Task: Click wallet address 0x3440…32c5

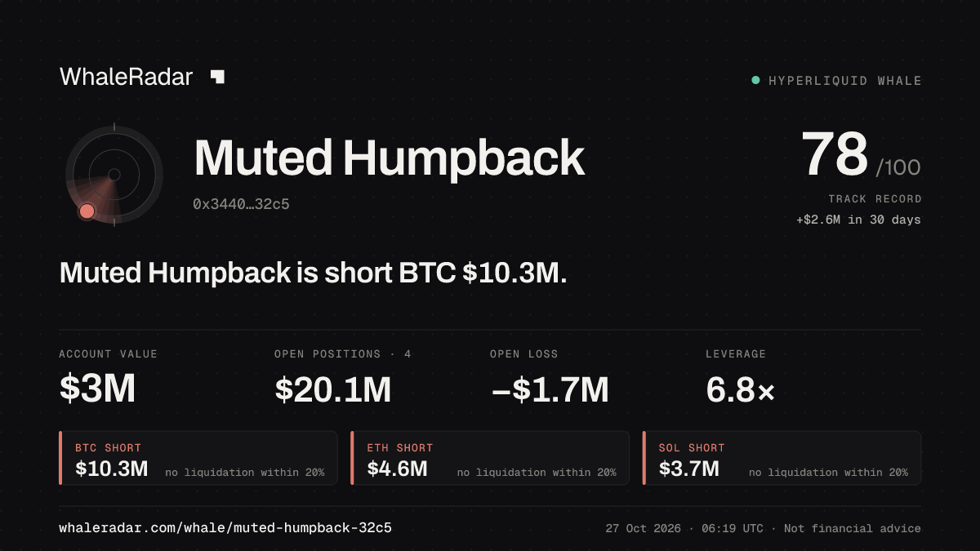Action: (x=241, y=204)
